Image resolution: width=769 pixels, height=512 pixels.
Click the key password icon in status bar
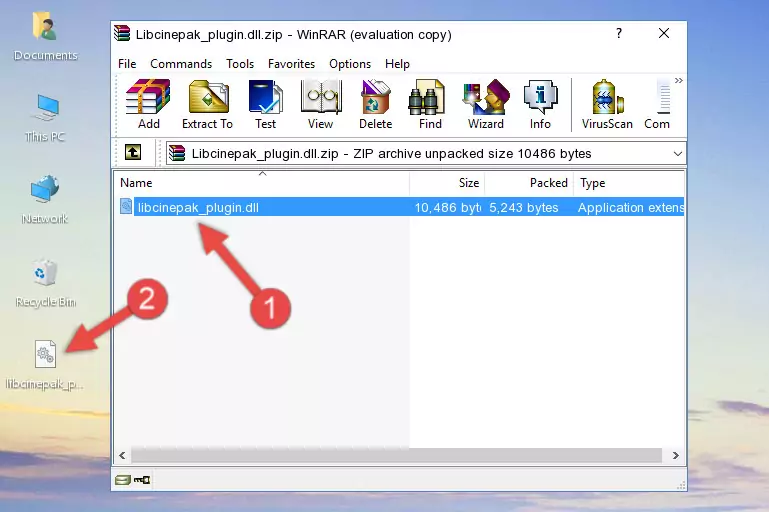point(142,480)
